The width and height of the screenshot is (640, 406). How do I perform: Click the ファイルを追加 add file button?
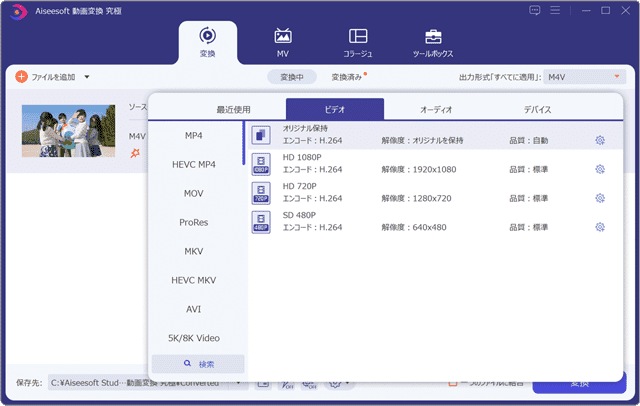click(x=45, y=77)
